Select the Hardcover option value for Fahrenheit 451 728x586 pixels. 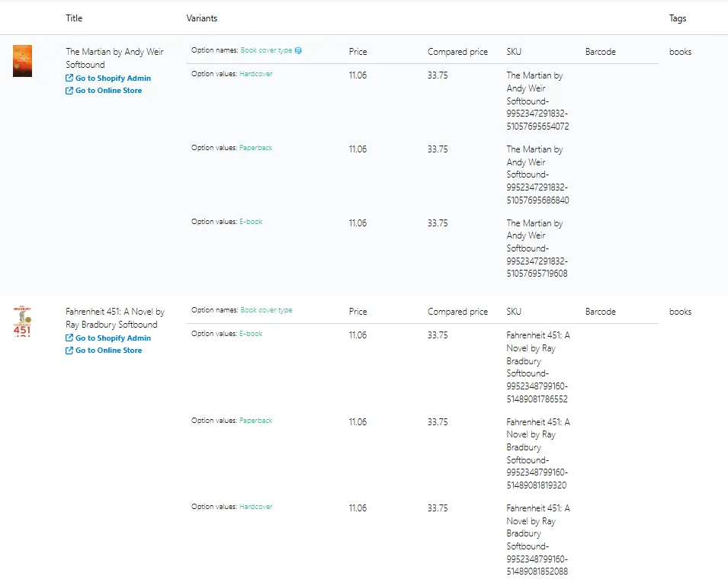pos(256,507)
